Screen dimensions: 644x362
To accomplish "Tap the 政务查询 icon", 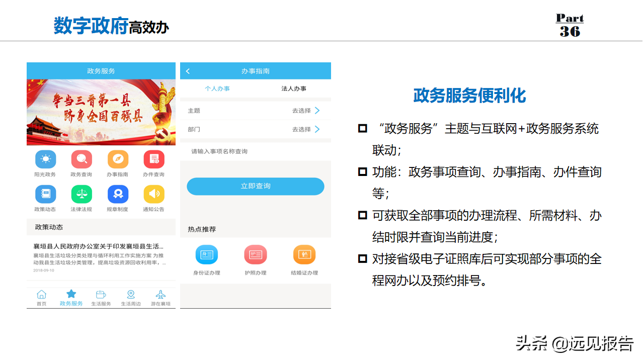I will (x=82, y=159).
